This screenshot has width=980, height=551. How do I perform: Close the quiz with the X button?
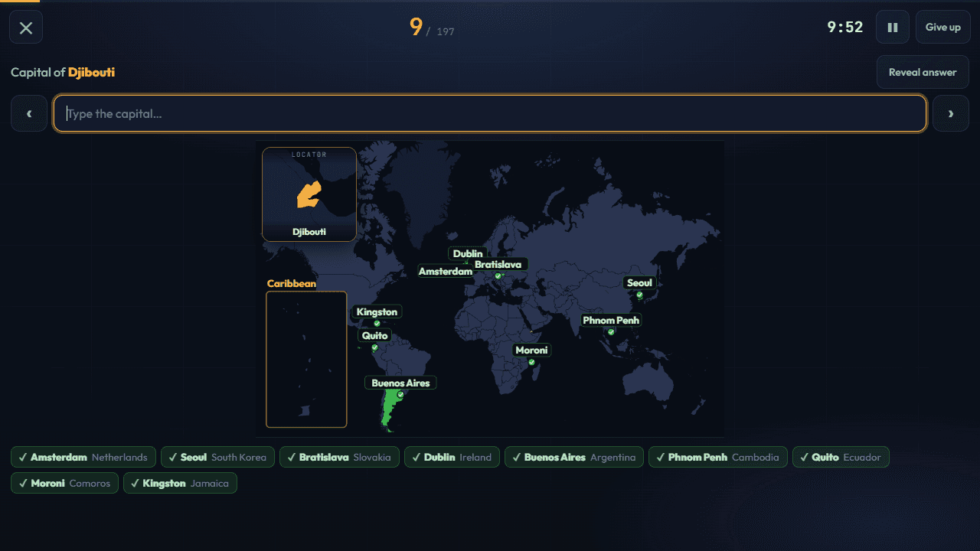tap(26, 28)
